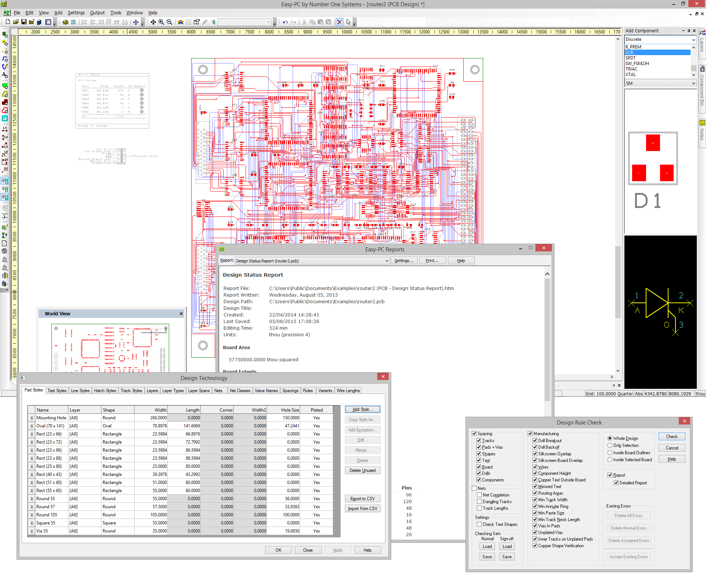The width and height of the screenshot is (706, 588).
Task: Click the rainbow Colours icon
Action: [181, 22]
